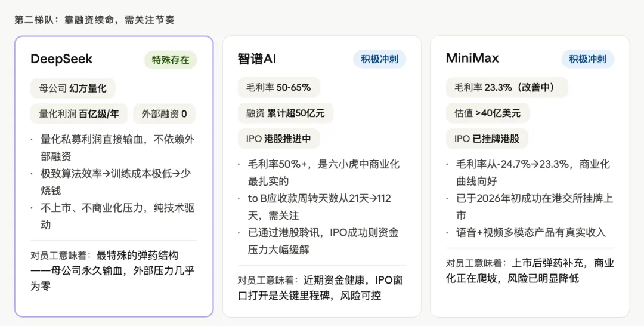Select the green 特殊存在 badge

(x=171, y=60)
